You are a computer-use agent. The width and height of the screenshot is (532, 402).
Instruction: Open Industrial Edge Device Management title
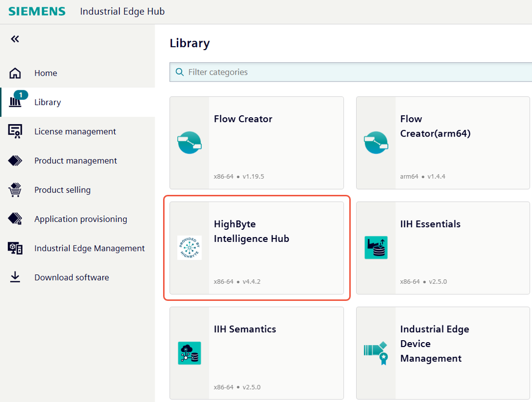click(x=435, y=344)
